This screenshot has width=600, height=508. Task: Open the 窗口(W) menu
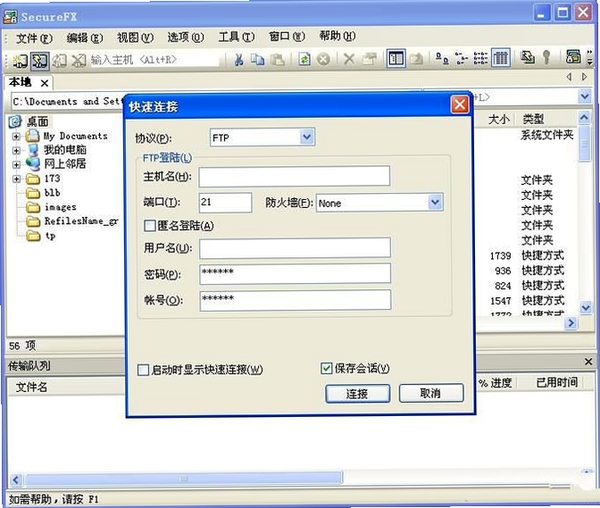(287, 36)
